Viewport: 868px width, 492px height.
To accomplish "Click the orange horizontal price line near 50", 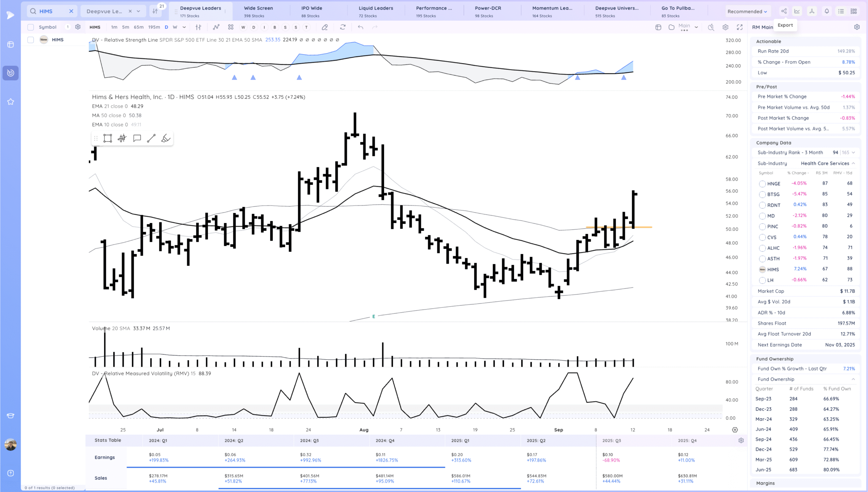I will [619, 227].
